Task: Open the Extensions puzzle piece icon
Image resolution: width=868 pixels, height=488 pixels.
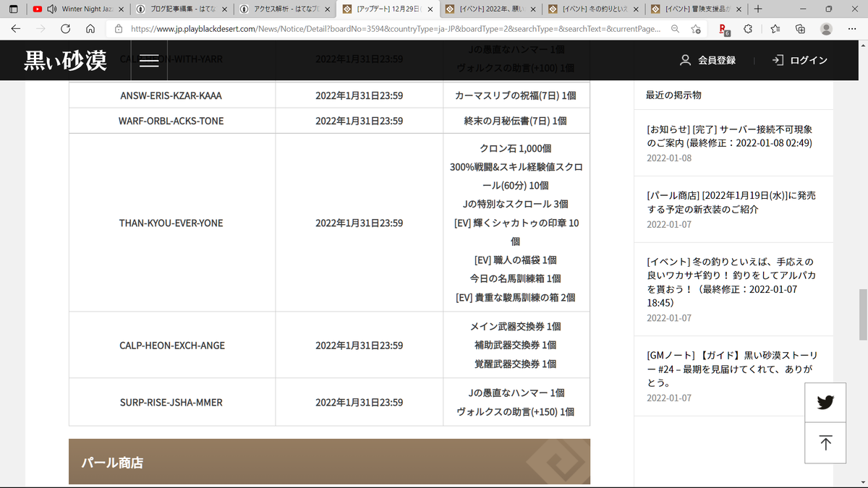Action: click(749, 29)
